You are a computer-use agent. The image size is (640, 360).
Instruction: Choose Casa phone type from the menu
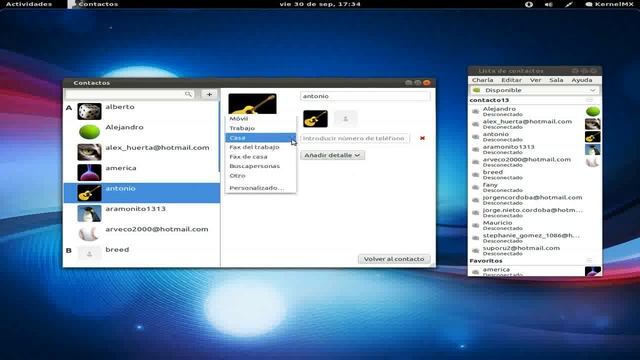pyautogui.click(x=260, y=138)
